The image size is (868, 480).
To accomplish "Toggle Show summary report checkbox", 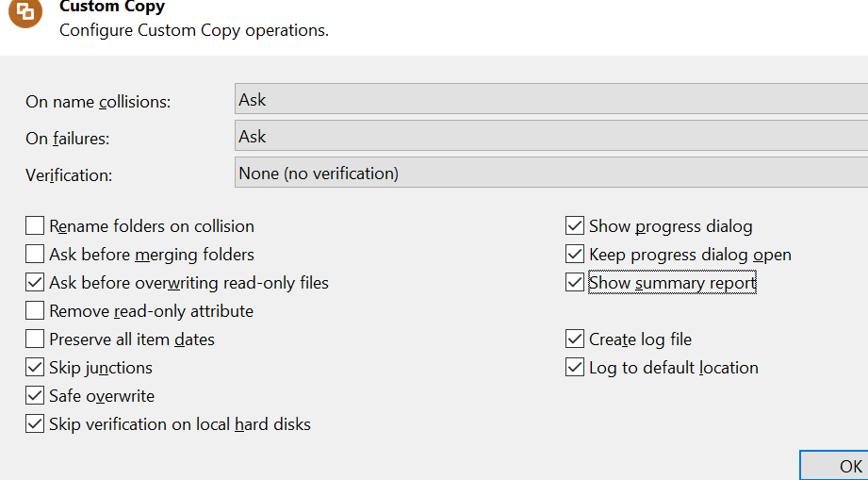I will [575, 283].
